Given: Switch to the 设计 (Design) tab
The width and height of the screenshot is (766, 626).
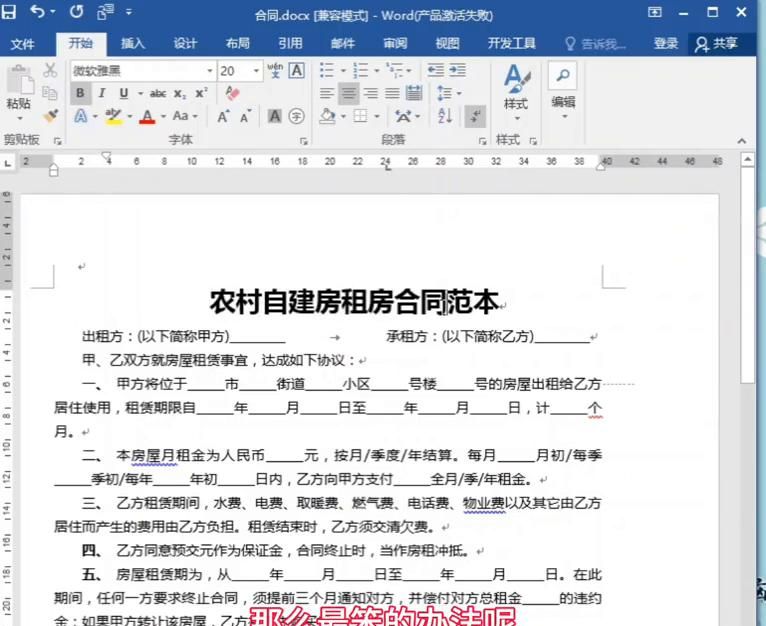Looking at the screenshot, I should coord(185,43).
